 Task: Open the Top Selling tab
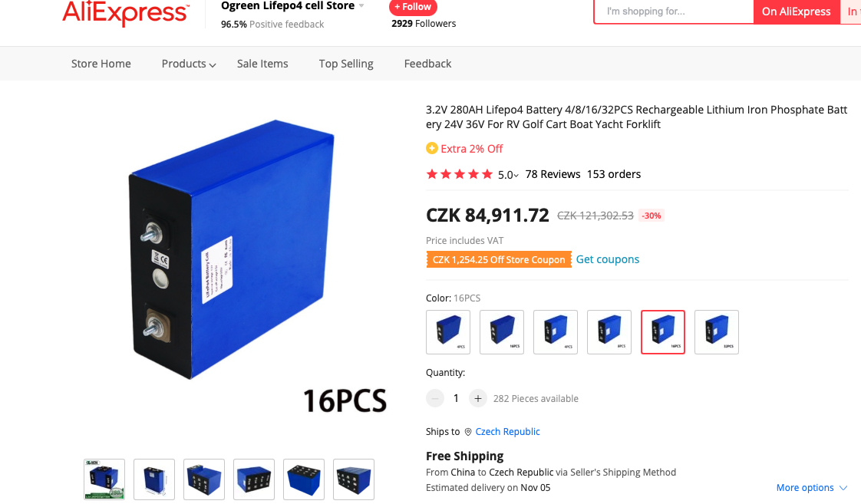coord(346,64)
